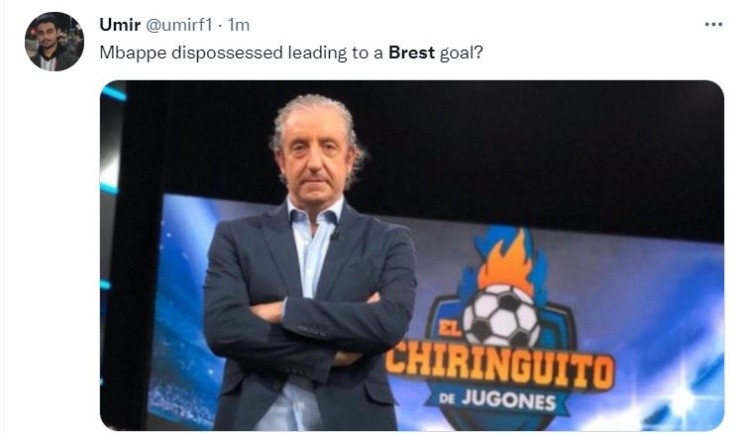The image size is (740, 434).
Task: Open the tweet via the 1m timestamp
Action: tap(238, 25)
